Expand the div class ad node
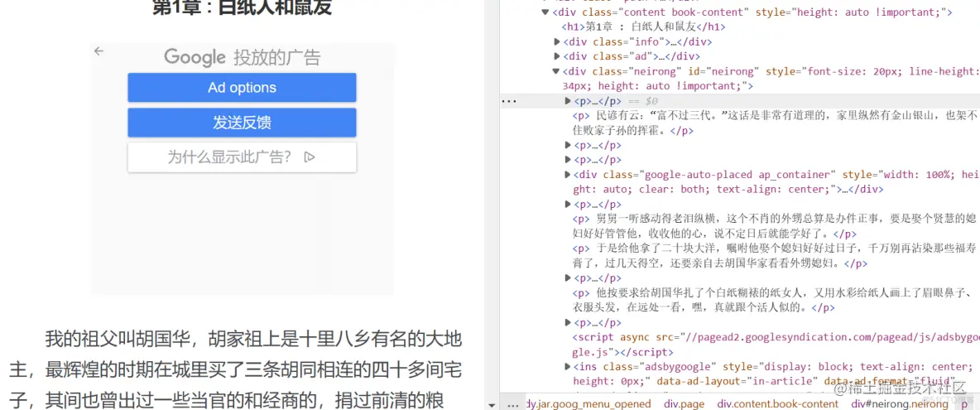The width and height of the screenshot is (980, 410). point(557,57)
